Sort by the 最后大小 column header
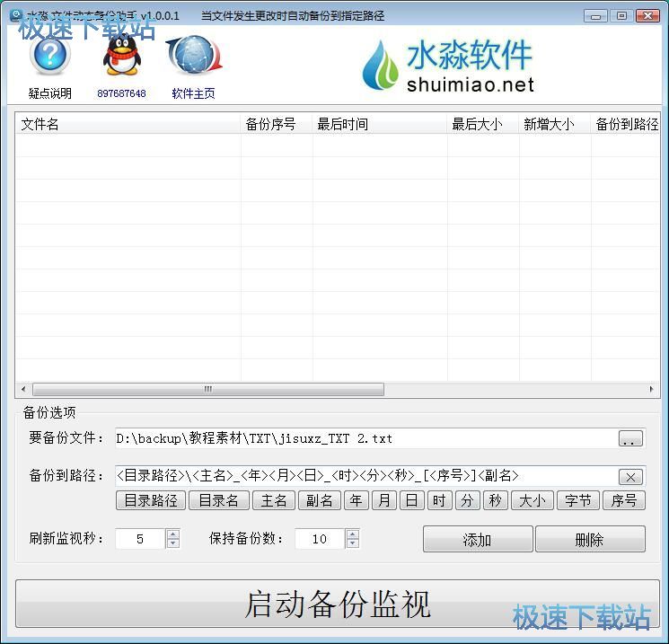669x644 pixels. point(483,124)
